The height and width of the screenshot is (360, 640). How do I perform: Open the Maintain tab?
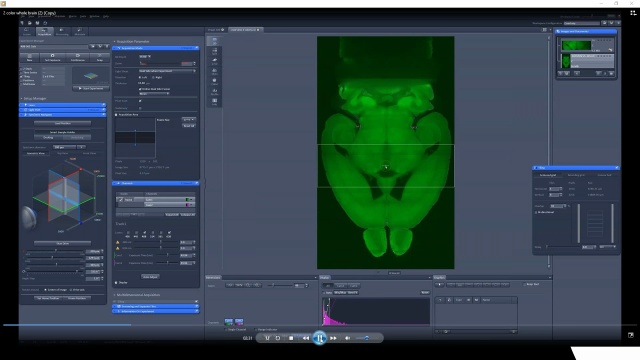click(x=80, y=32)
